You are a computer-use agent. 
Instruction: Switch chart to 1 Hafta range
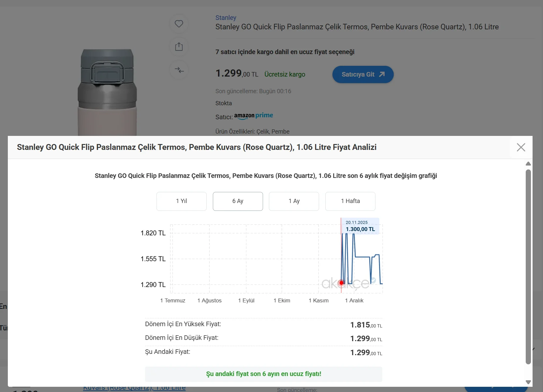[x=350, y=201]
